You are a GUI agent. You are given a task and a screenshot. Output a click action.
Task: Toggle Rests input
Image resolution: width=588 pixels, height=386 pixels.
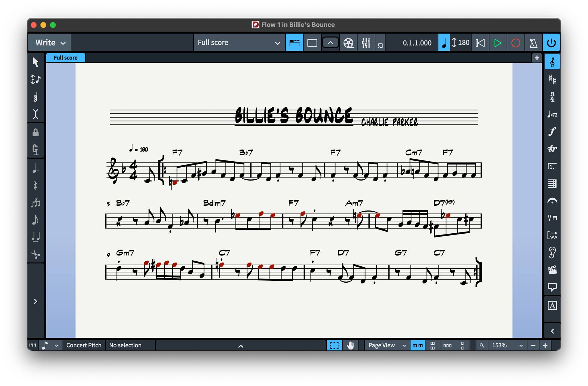[x=36, y=185]
